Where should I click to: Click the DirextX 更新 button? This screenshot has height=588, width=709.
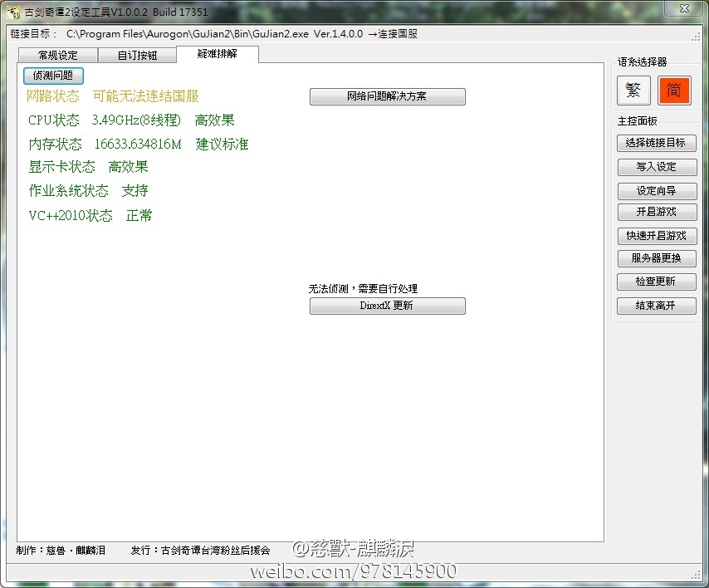pos(387,306)
